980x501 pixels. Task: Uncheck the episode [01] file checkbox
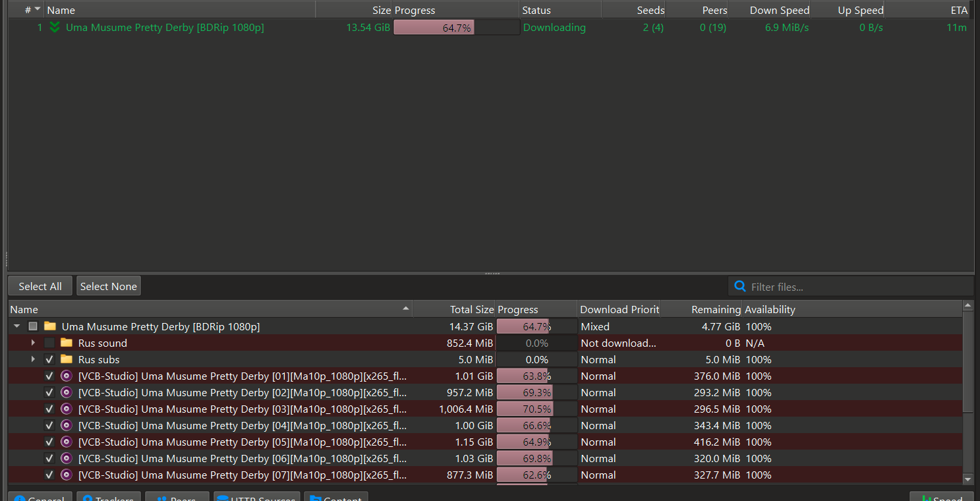[x=49, y=376]
